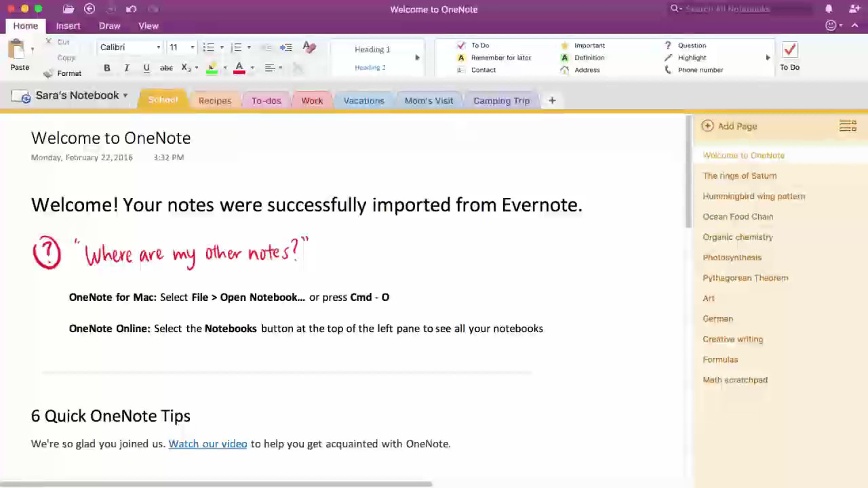Expand the tags gallery arrow
The image size is (868, 488).
click(x=768, y=58)
